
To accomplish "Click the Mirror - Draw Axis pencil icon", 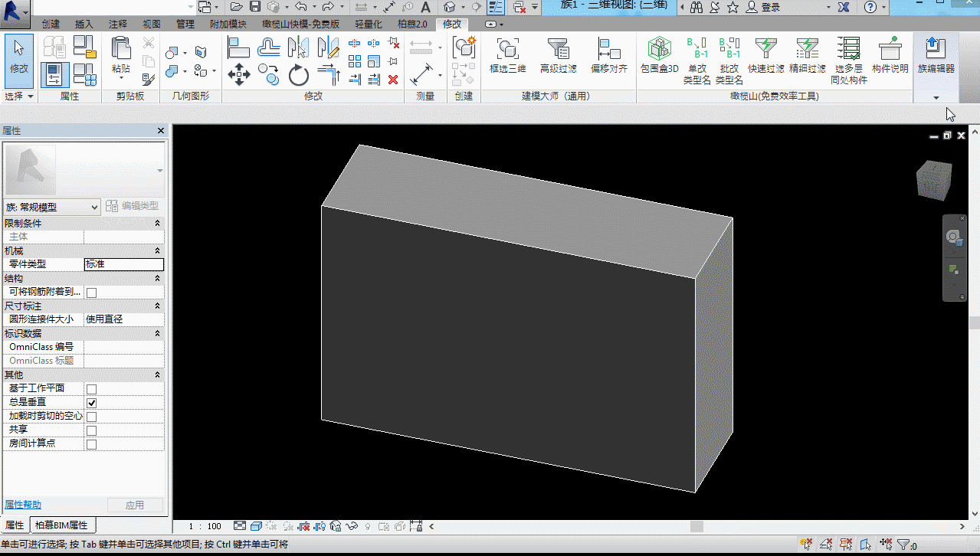I will coord(328,47).
